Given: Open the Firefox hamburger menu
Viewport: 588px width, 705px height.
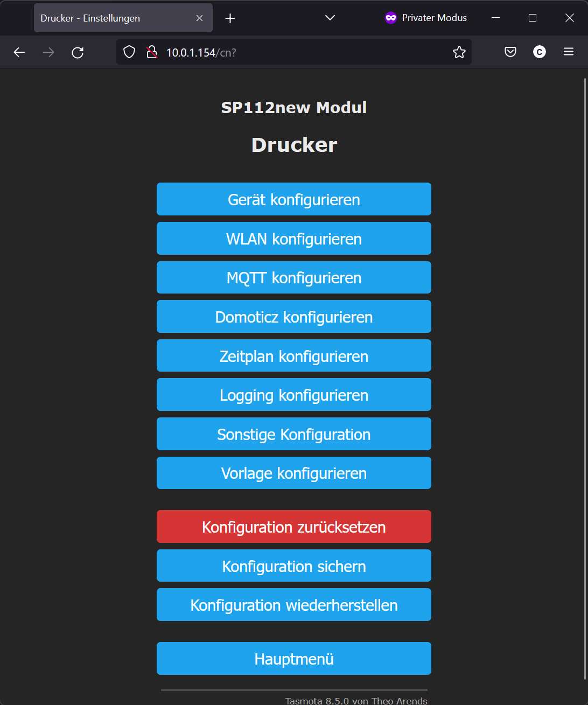Looking at the screenshot, I should click(569, 52).
